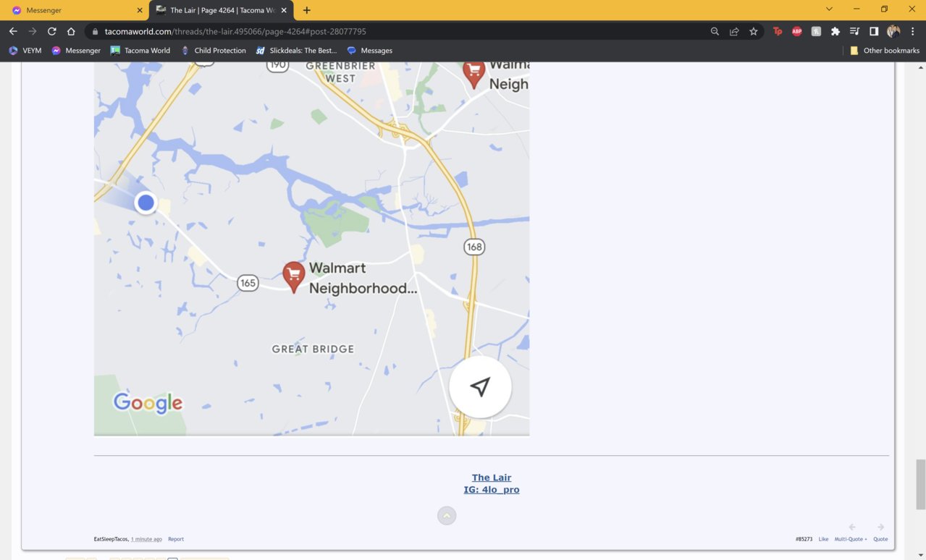The image size is (926, 560).
Task: Click the map navigation arrow button
Action: click(480, 387)
